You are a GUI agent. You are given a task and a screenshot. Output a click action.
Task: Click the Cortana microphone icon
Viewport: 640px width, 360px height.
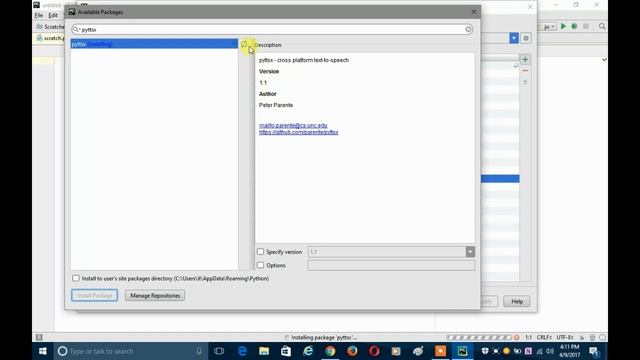(199, 351)
